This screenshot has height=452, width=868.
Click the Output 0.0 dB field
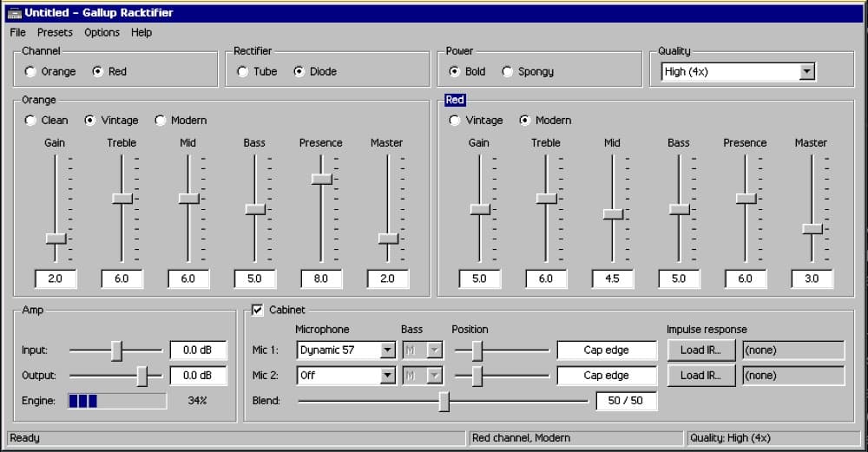pos(198,376)
